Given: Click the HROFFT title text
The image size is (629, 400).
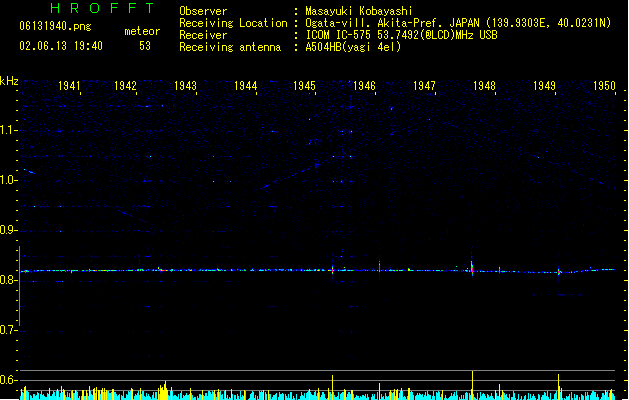Looking at the screenshot, I should point(103,8).
